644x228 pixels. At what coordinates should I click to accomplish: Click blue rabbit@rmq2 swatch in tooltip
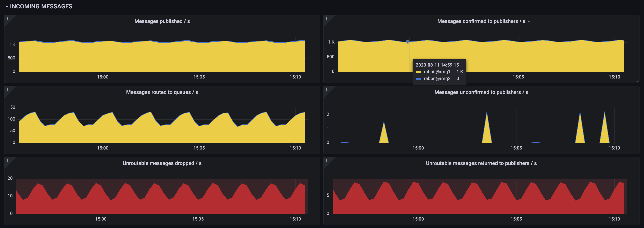pyautogui.click(x=418, y=79)
